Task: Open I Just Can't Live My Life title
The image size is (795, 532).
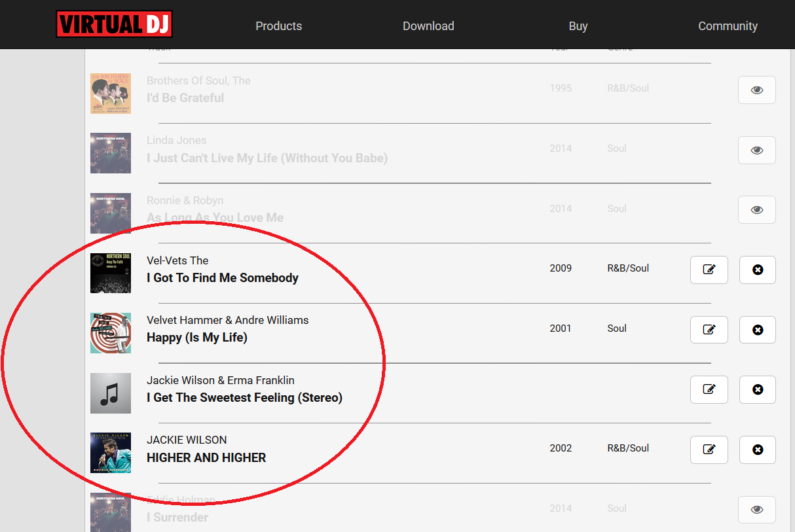Action: pyautogui.click(x=267, y=158)
